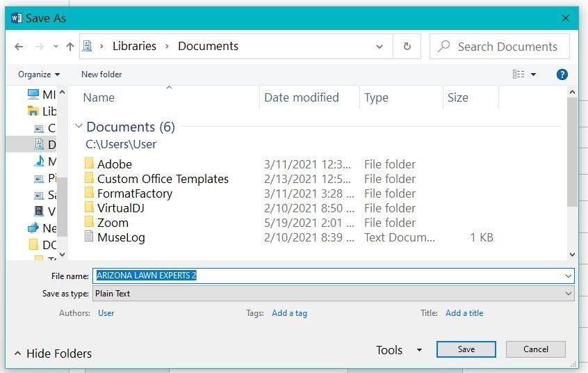The width and height of the screenshot is (588, 373).
Task: Open the Save as type dropdown
Action: (x=333, y=294)
